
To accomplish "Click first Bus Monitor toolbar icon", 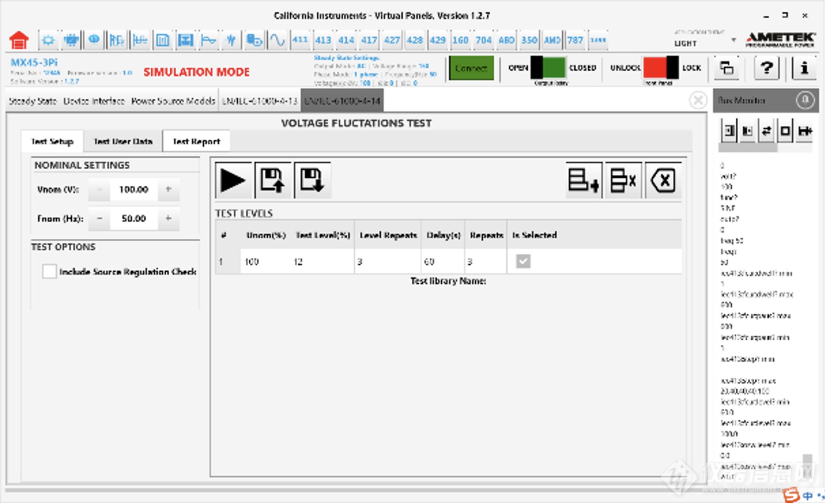I will 729,131.
